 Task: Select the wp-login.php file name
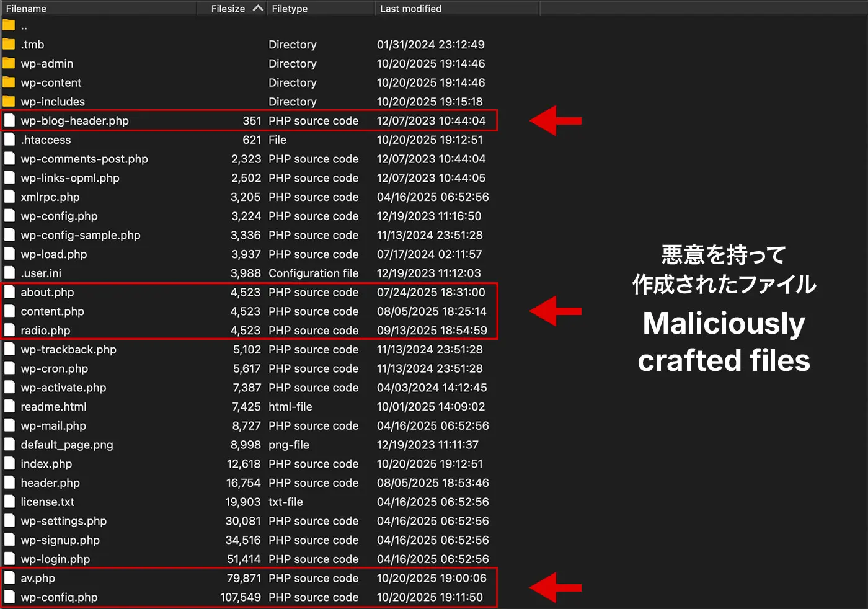55,559
